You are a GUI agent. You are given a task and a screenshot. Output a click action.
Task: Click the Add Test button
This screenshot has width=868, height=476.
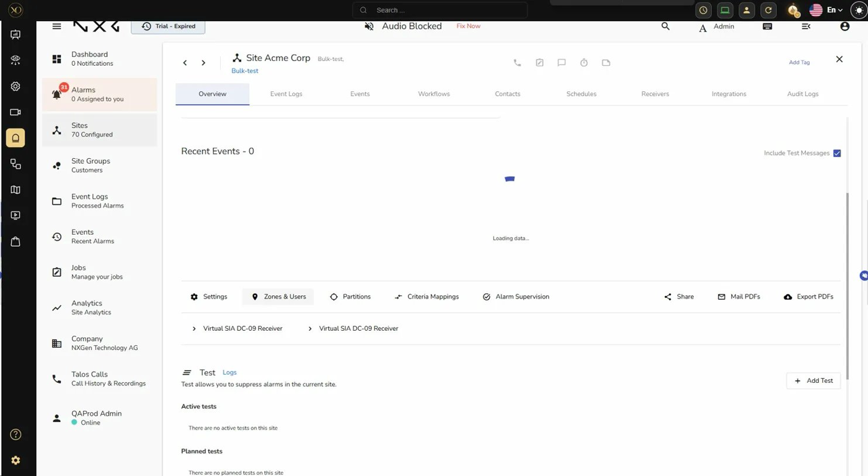pos(813,381)
